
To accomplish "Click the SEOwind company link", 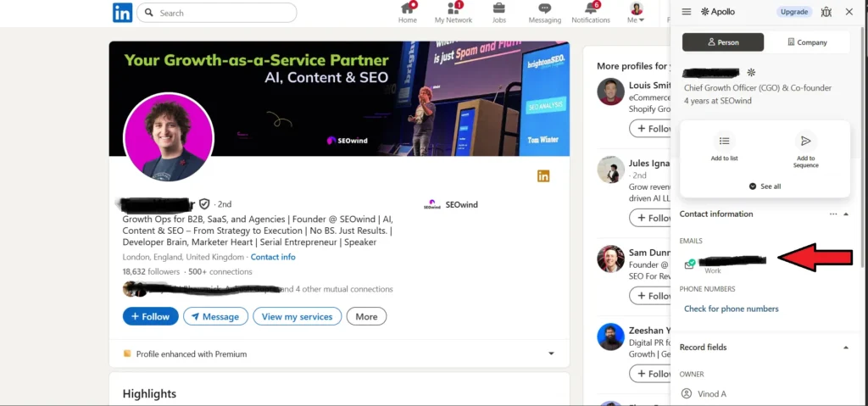I will (451, 204).
